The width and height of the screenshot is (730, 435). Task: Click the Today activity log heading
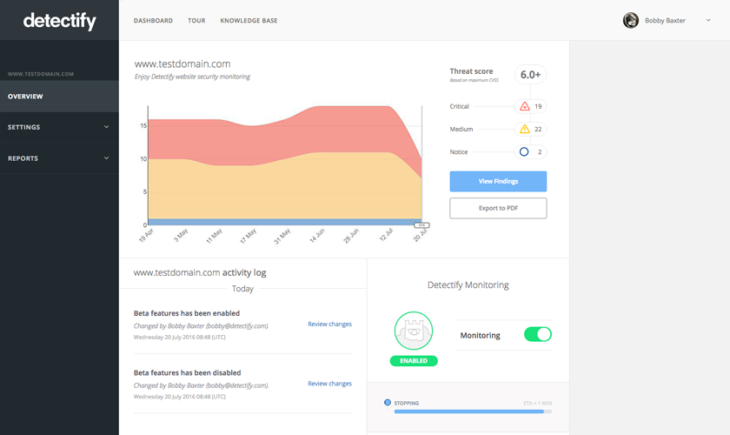pyautogui.click(x=243, y=289)
